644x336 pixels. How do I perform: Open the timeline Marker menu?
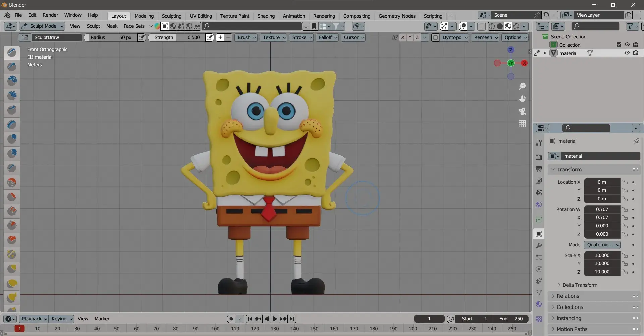coord(102,319)
